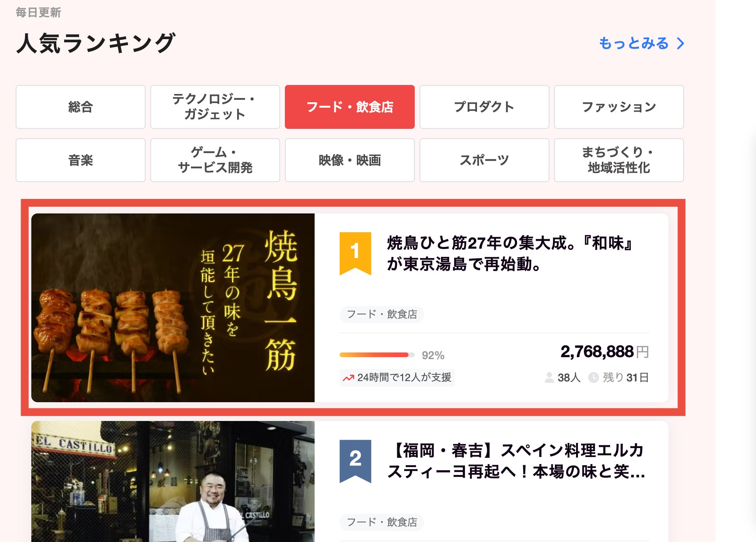
Task: Click the 92% funding progress bar
Action: (x=377, y=355)
